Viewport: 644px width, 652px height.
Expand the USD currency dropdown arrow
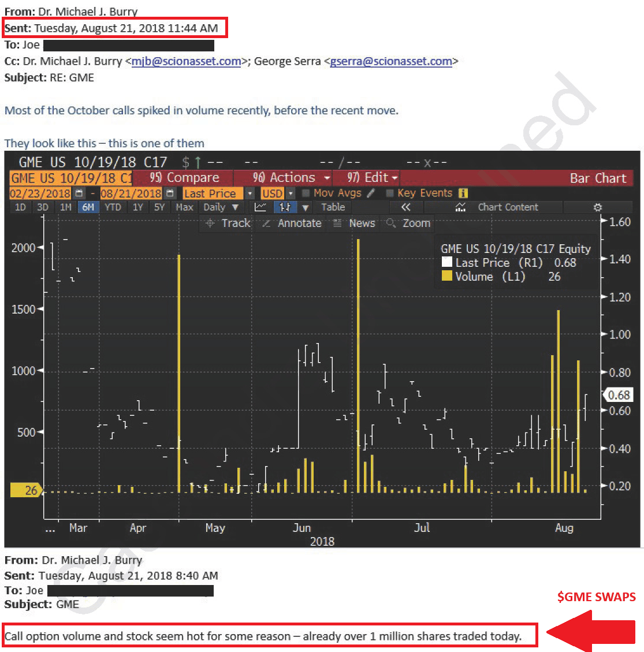click(291, 193)
